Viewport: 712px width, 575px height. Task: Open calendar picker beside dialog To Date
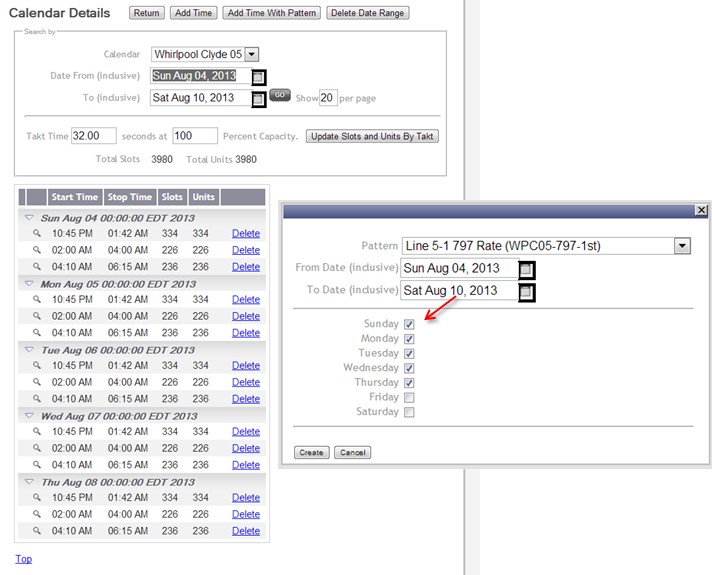tap(526, 292)
